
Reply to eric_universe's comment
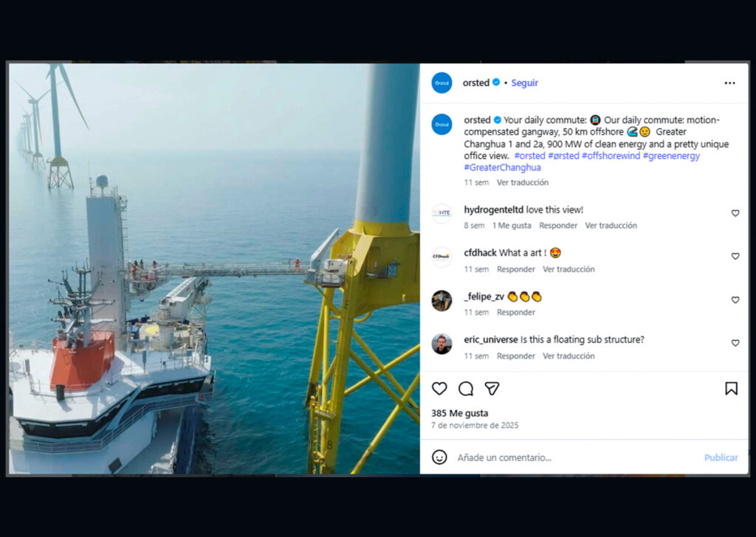pyautogui.click(x=515, y=356)
